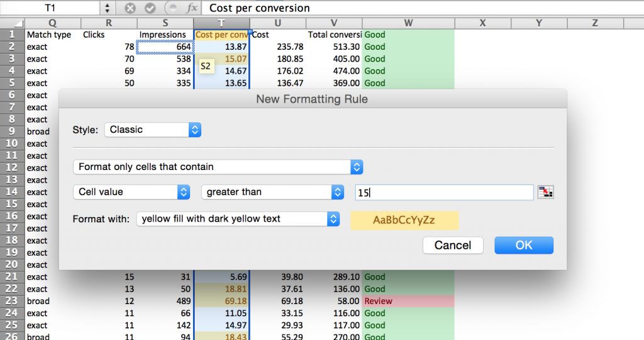The height and width of the screenshot is (340, 644).
Task: Click the range selector icon beside value field
Action: pos(545,192)
